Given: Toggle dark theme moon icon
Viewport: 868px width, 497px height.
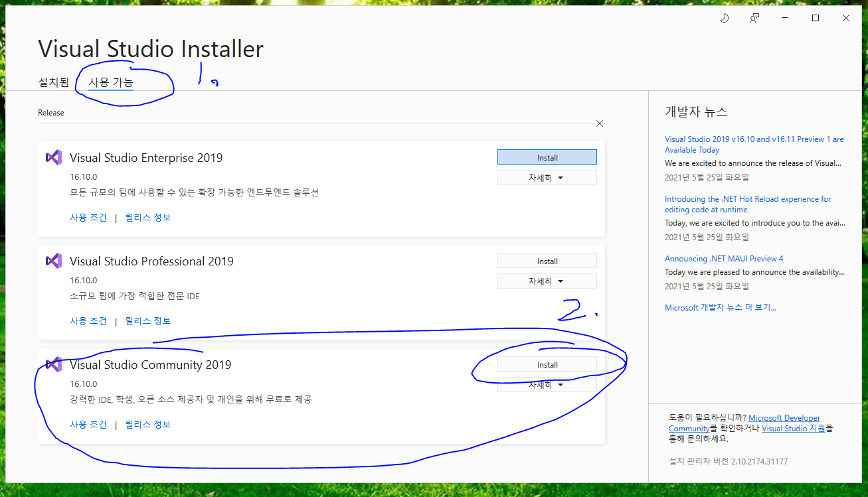Looking at the screenshot, I should 724,18.
